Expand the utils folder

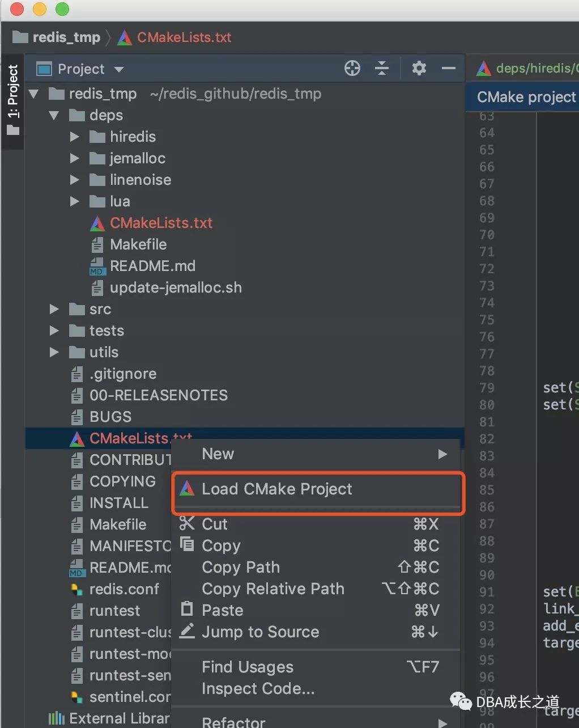(54, 352)
